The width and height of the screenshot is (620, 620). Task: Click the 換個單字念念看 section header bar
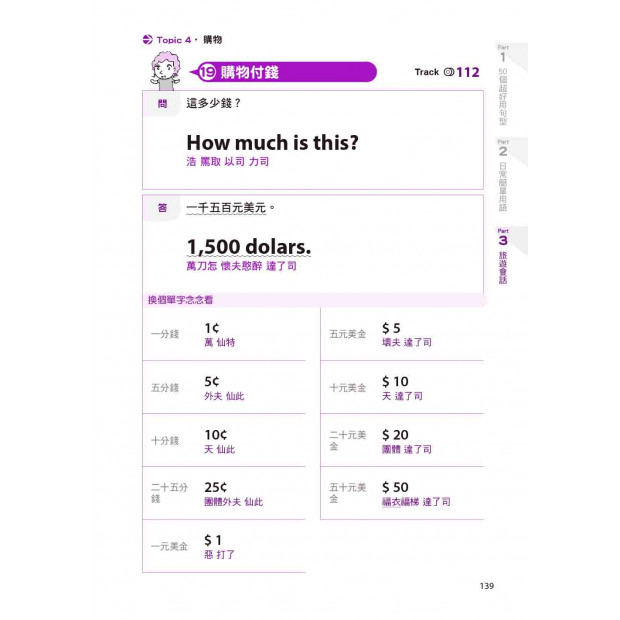point(314,300)
